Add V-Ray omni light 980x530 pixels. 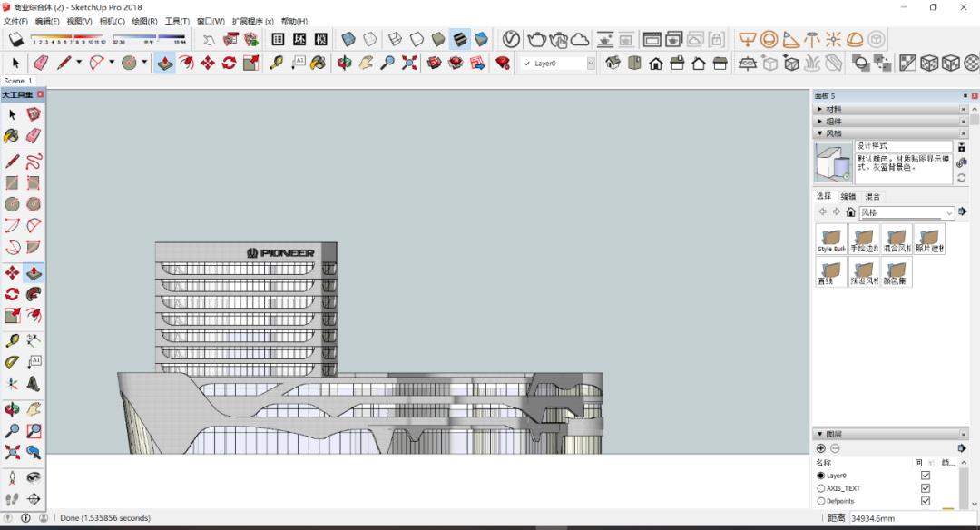(833, 39)
